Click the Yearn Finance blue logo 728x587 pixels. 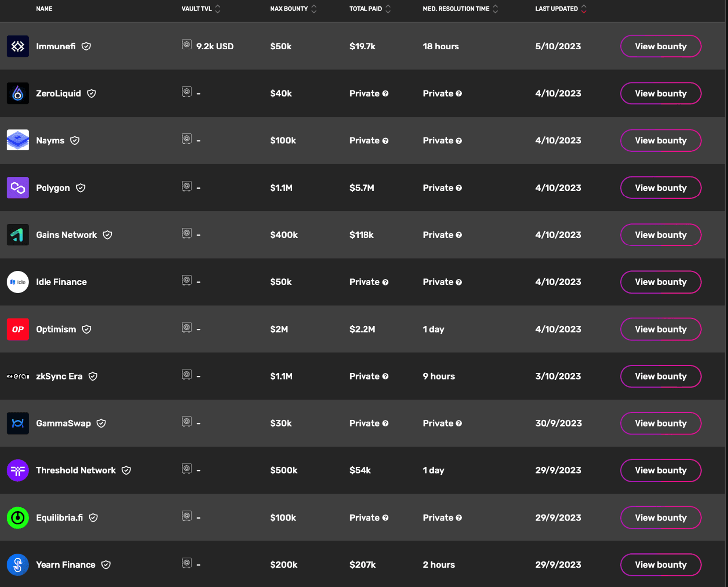click(18, 565)
